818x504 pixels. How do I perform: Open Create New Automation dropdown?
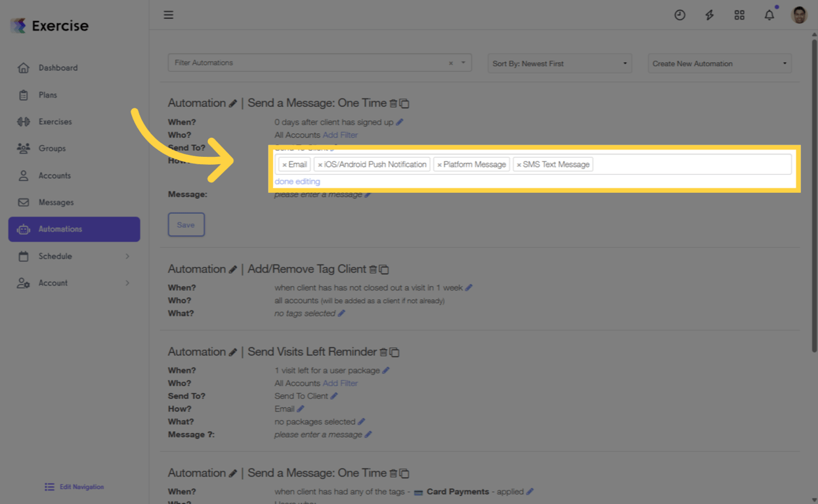coord(720,64)
